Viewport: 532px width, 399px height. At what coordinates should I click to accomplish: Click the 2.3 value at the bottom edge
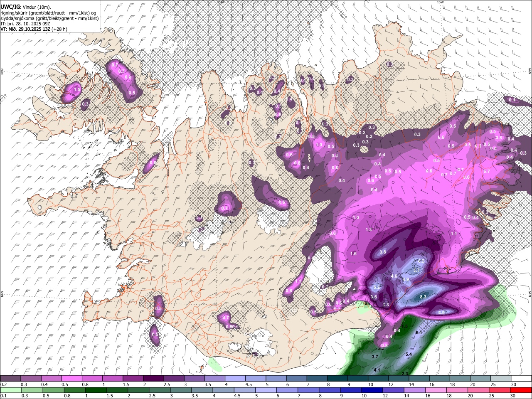click(x=405, y=374)
